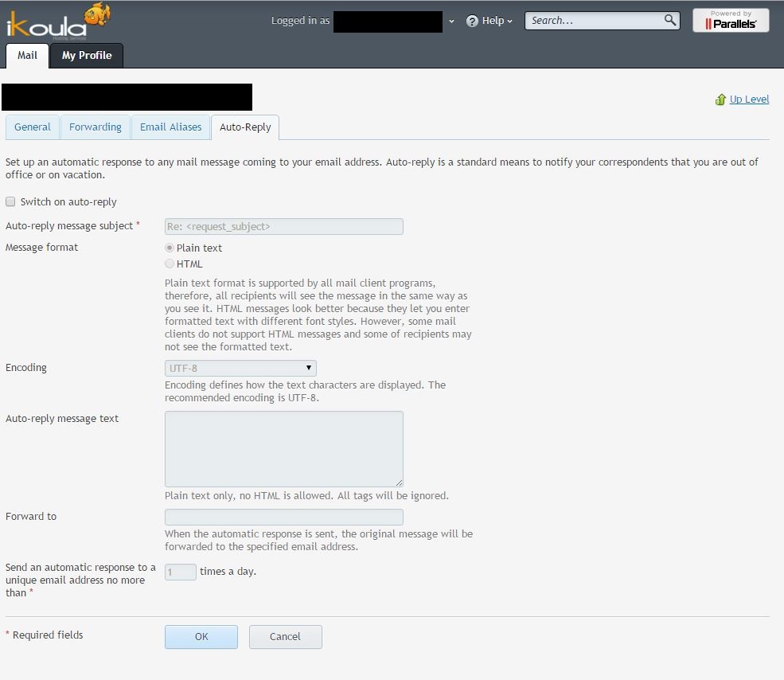This screenshot has width=784, height=680.
Task: Open the Encoding dropdown showing UTF-8
Action: coord(240,368)
